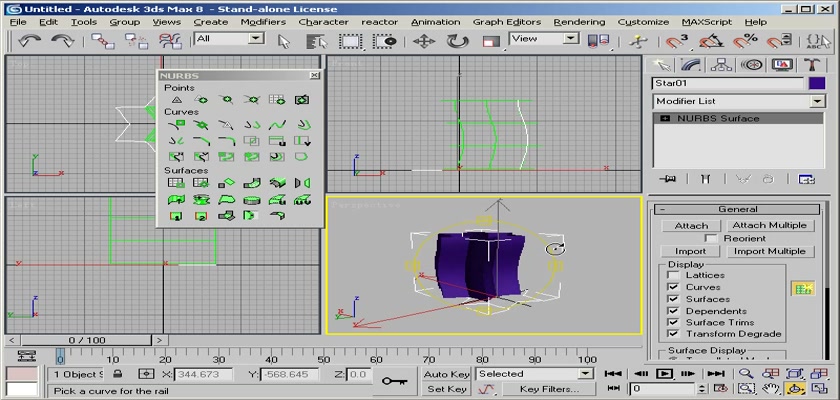840x400 pixels.
Task: Open the Create command panel tab
Action: point(662,65)
